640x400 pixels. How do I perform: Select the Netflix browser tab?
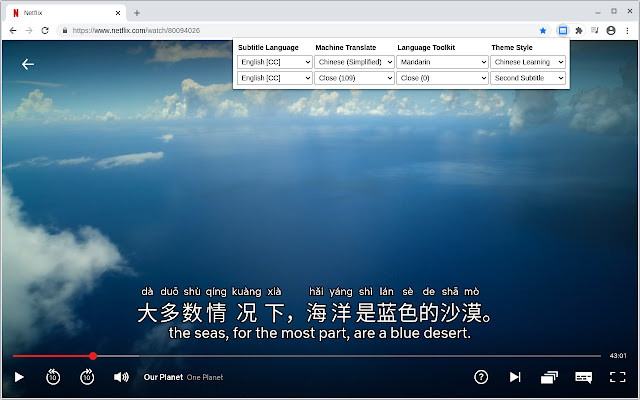[x=60, y=12]
